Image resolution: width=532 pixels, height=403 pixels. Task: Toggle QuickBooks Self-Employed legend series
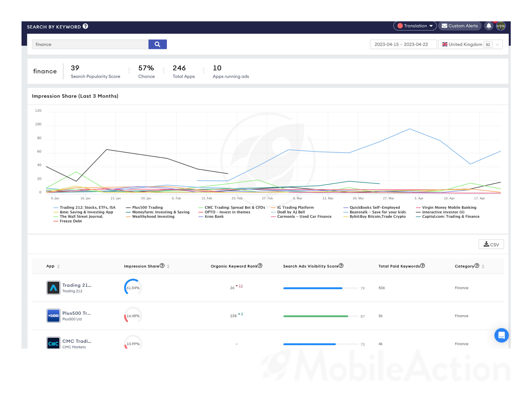pos(372,208)
